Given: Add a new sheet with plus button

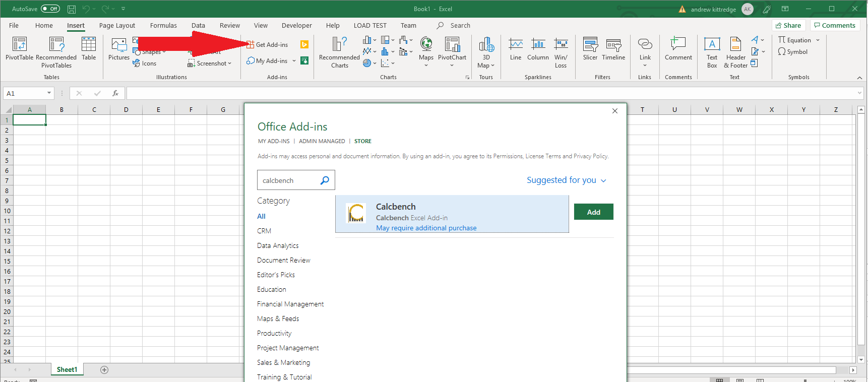Looking at the screenshot, I should tap(104, 370).
